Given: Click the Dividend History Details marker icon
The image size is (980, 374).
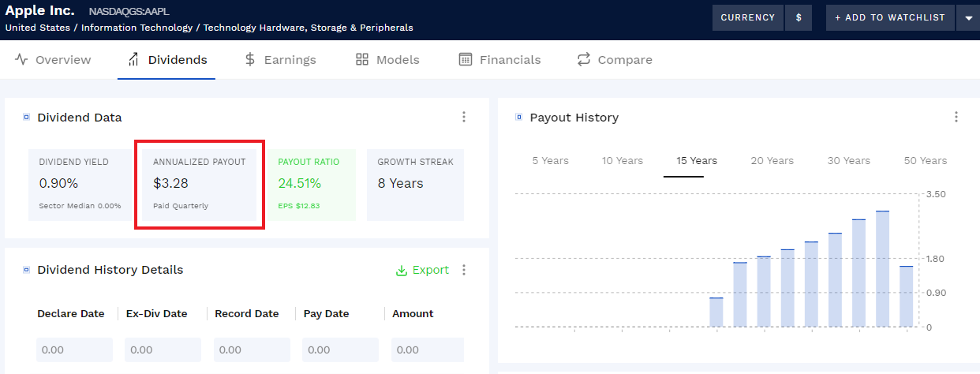Looking at the screenshot, I should click(26, 270).
